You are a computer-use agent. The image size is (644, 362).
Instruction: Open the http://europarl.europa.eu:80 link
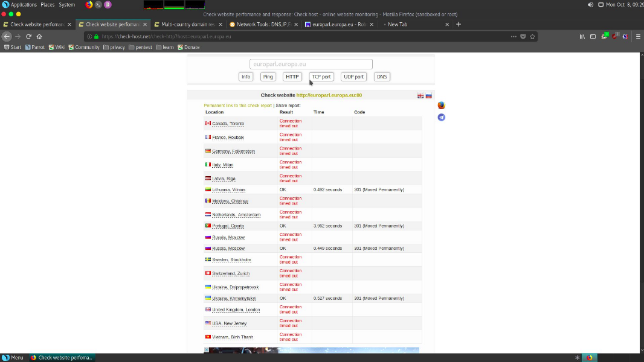pos(329,95)
